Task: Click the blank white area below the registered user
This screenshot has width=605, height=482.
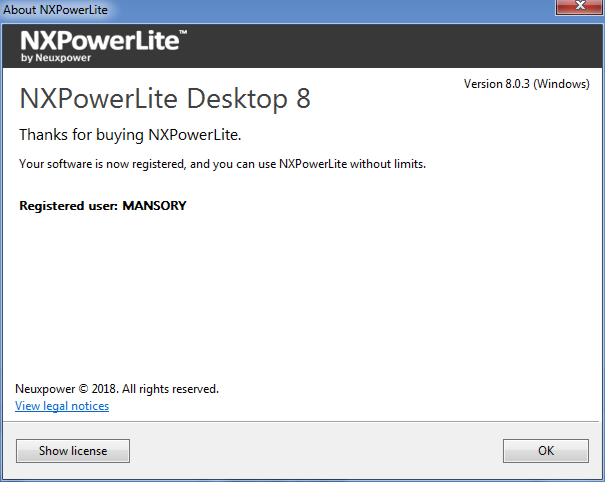Action: pyautogui.click(x=300, y=290)
